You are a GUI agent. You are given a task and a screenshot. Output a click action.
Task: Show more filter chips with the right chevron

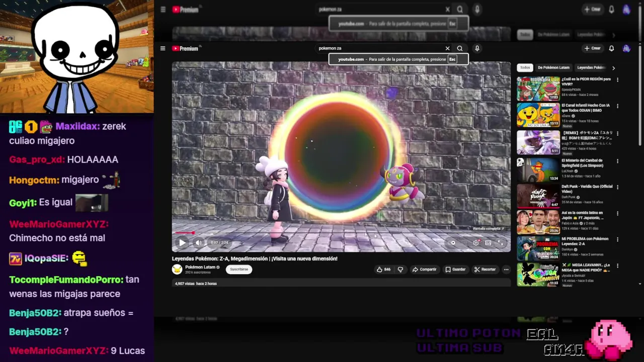coord(613,67)
